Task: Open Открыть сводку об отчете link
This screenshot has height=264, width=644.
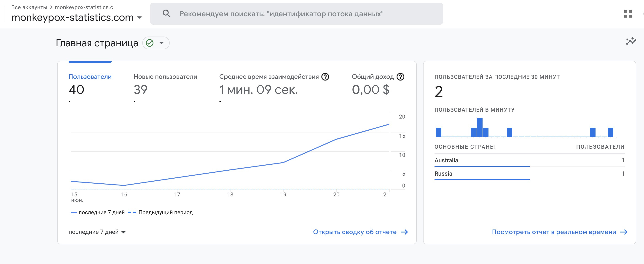Action: [x=354, y=232]
